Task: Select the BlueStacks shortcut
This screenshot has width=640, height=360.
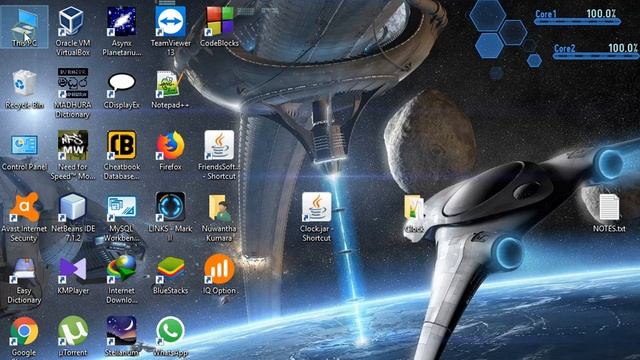Action: [x=171, y=276]
